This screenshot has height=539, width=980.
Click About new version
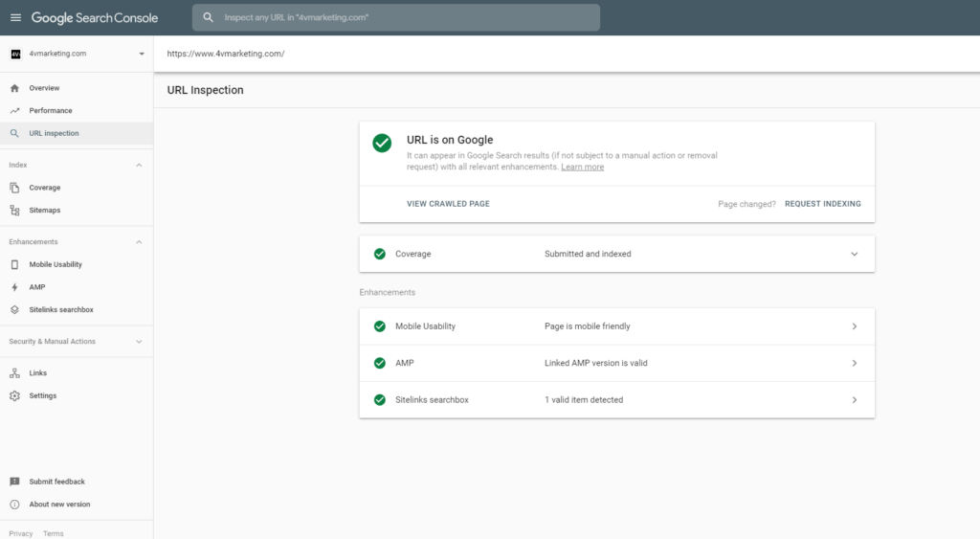tap(59, 505)
